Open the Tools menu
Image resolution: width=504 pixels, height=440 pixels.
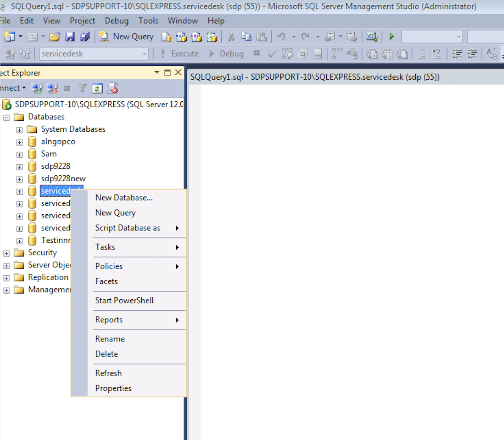tap(148, 21)
